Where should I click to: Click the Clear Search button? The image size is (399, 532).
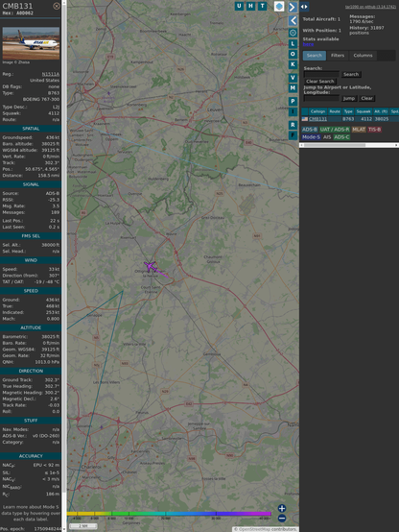[x=320, y=82]
